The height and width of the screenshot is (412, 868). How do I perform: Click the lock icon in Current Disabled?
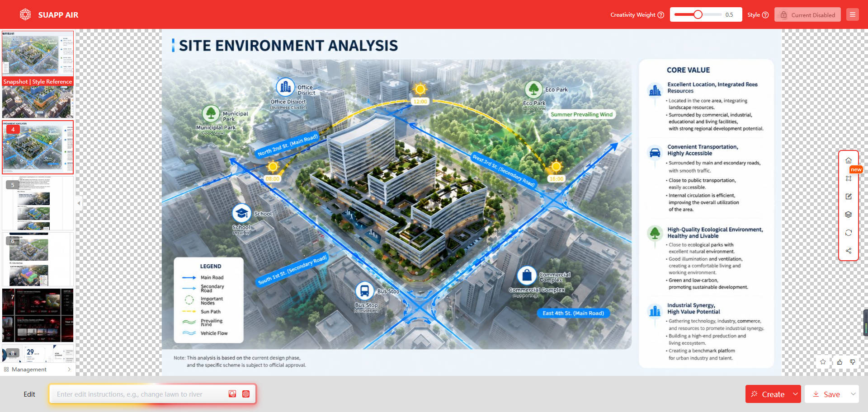click(784, 14)
